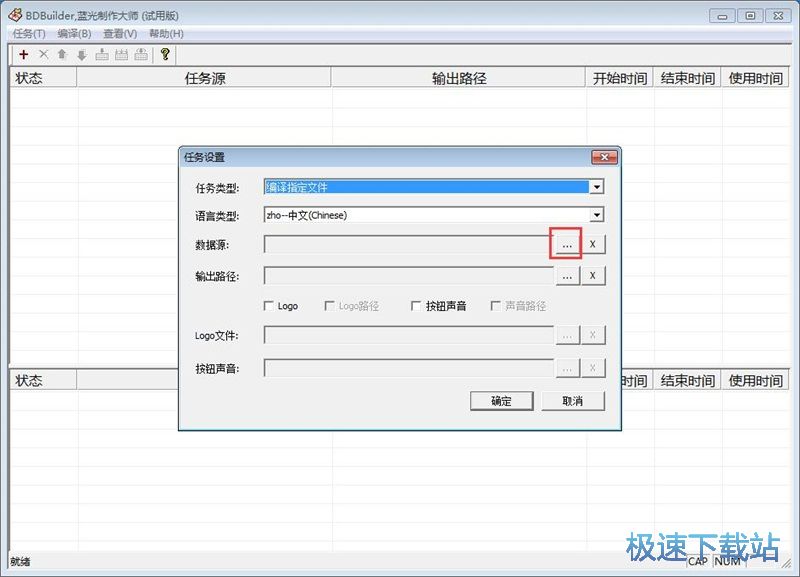Open the 查看(V) menu
This screenshot has height=577, width=800.
tap(120, 34)
